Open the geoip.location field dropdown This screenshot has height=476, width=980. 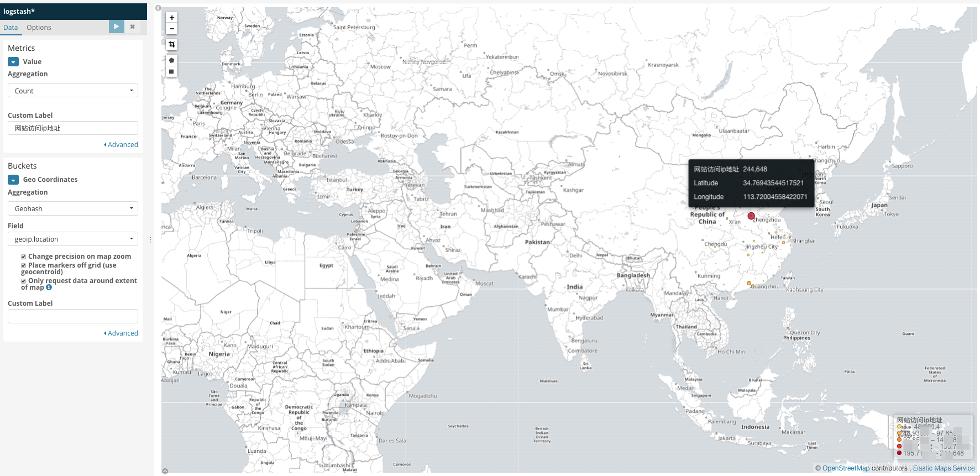pos(73,239)
